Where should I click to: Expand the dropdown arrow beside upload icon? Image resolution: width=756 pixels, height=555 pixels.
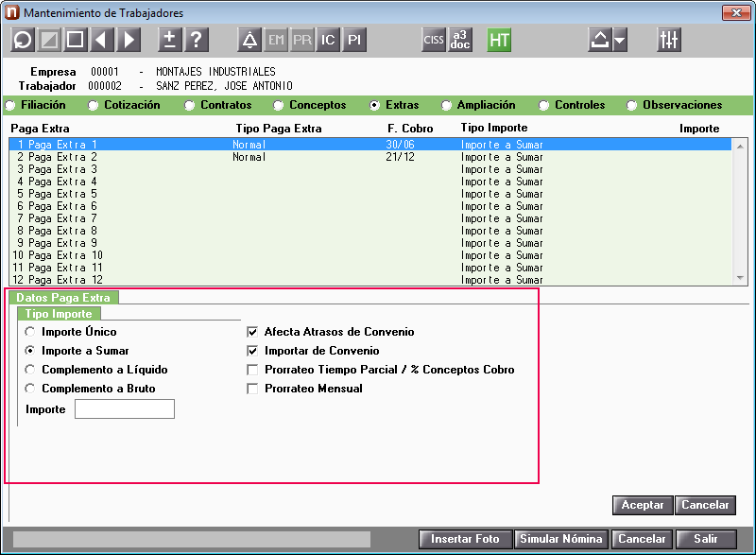(620, 40)
